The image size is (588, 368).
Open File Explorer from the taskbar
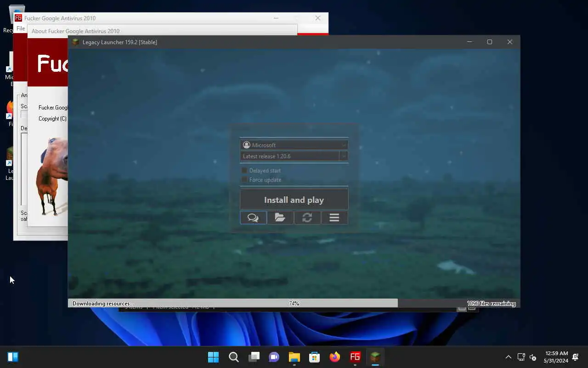point(294,357)
